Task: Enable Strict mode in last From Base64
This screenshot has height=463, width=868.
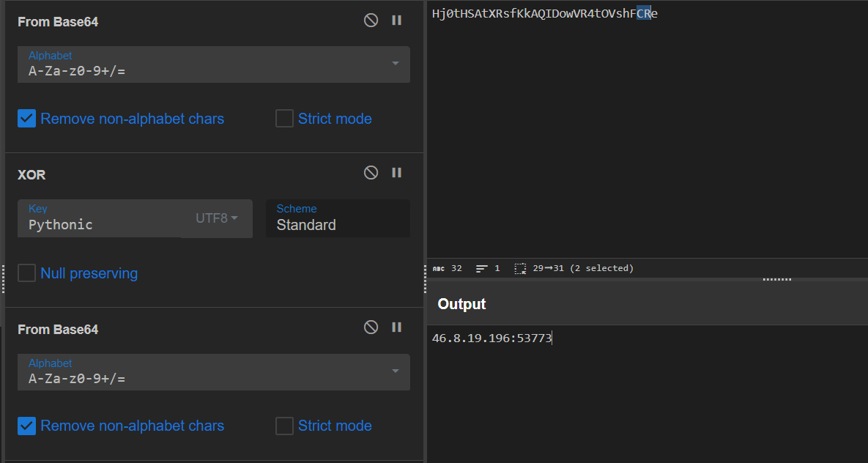Action: tap(284, 426)
